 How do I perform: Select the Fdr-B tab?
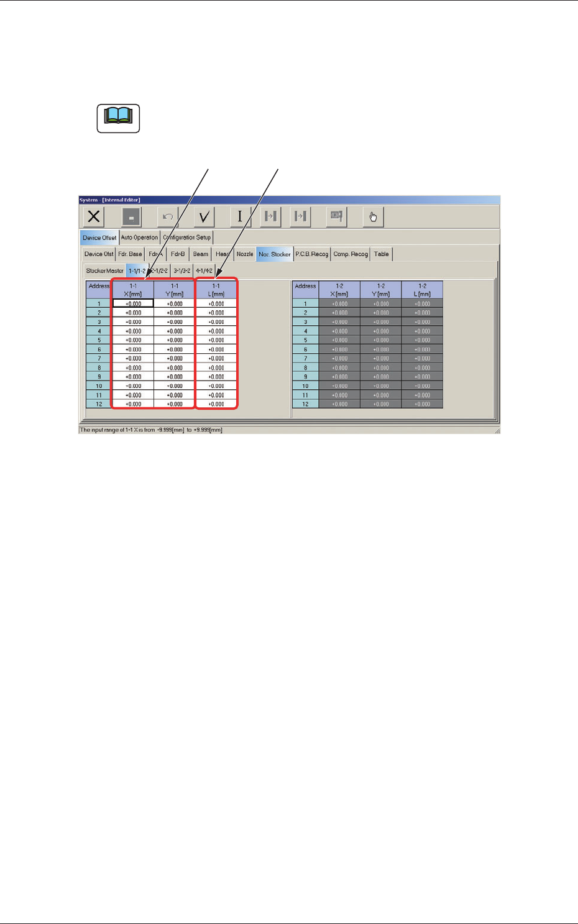[178, 254]
